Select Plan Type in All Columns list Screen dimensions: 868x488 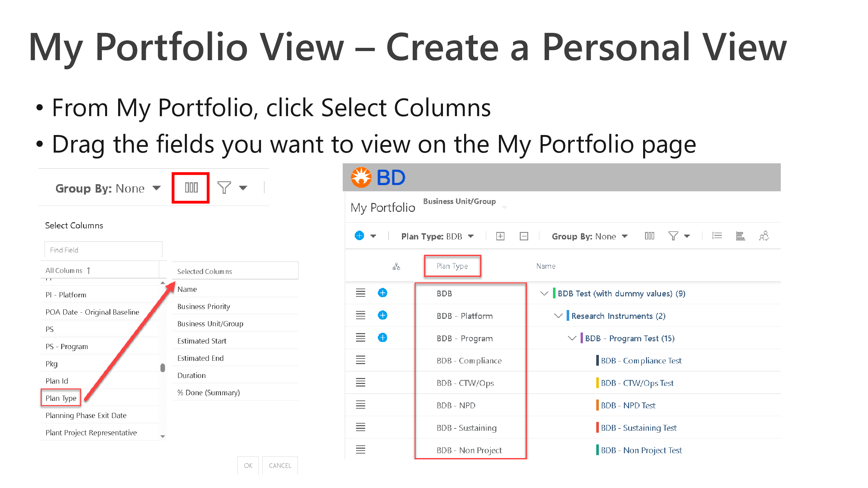click(61, 398)
